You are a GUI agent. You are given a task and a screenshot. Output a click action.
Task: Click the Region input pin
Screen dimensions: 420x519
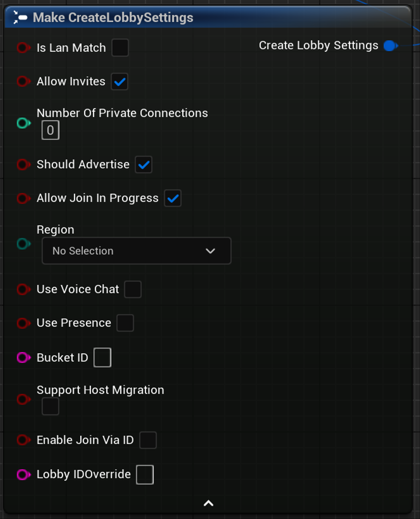click(23, 244)
